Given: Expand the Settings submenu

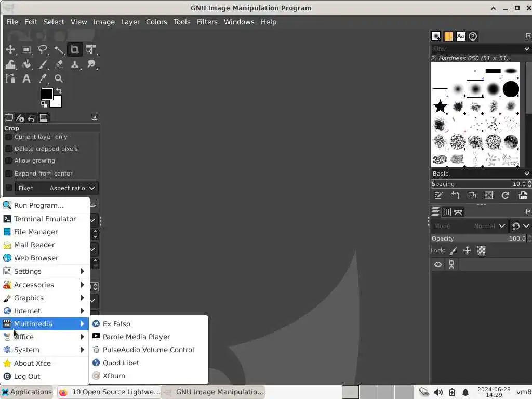Looking at the screenshot, I should point(45,271).
